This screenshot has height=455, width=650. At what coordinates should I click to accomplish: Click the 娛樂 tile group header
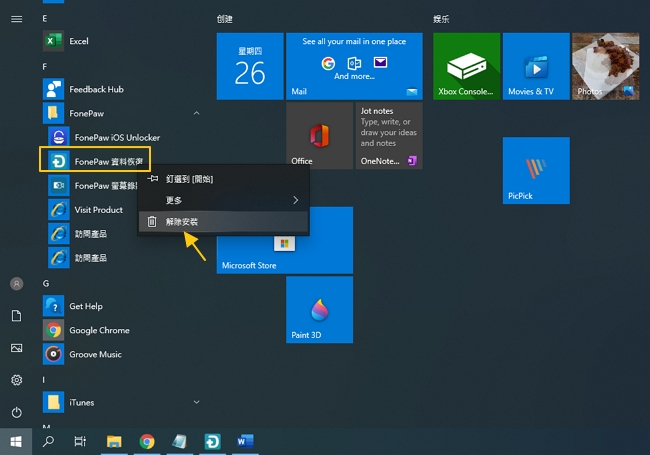[441, 19]
